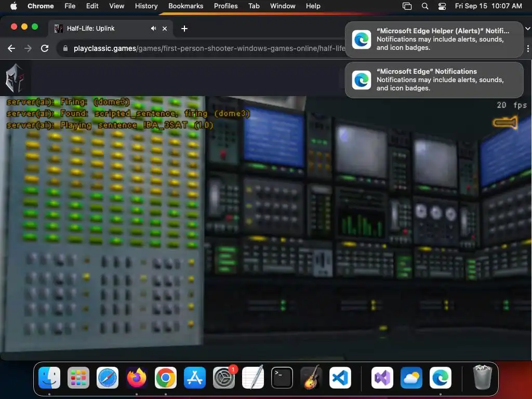Go back to the previous page
Screen dimensions: 532x399
[11, 48]
